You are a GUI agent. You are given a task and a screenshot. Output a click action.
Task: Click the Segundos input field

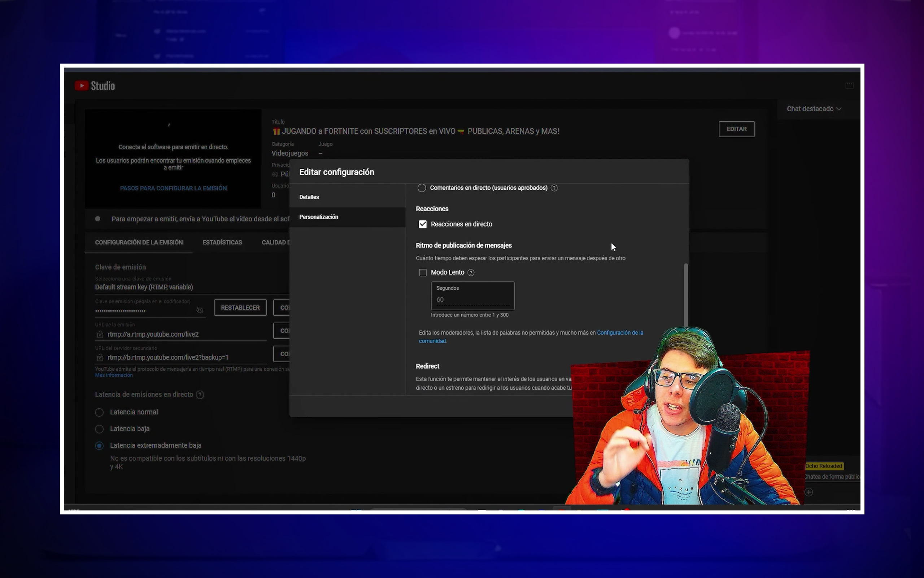[473, 296]
